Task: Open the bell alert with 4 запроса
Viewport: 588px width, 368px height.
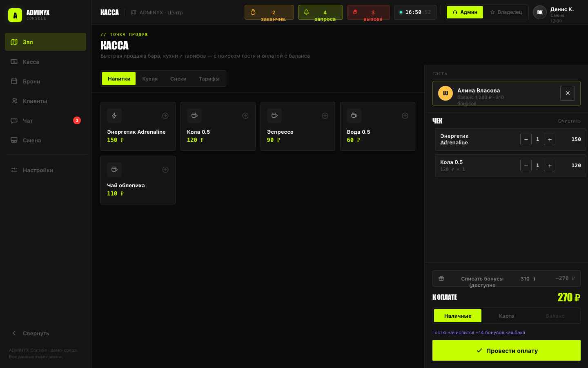Action: [x=321, y=12]
